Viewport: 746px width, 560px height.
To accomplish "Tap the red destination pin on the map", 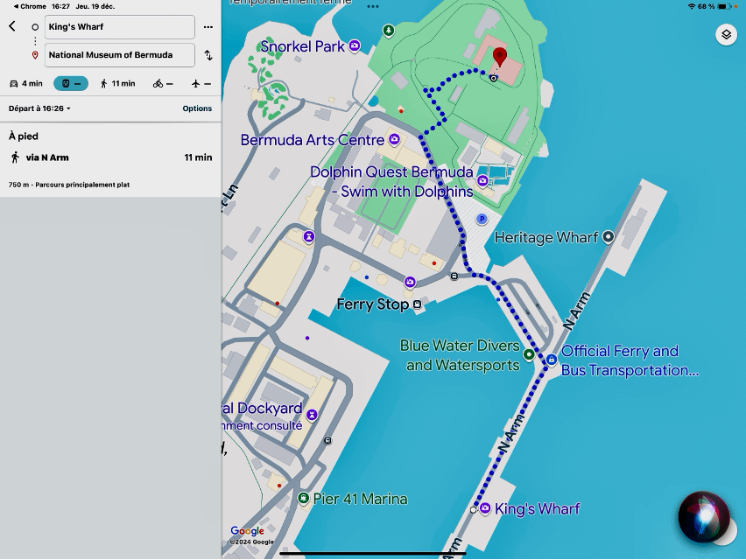I will 499,59.
